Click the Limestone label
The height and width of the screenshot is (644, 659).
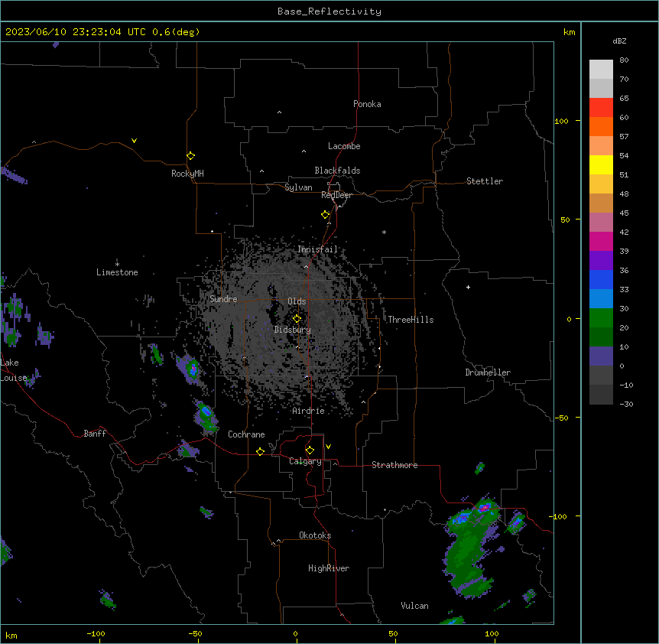click(x=117, y=272)
